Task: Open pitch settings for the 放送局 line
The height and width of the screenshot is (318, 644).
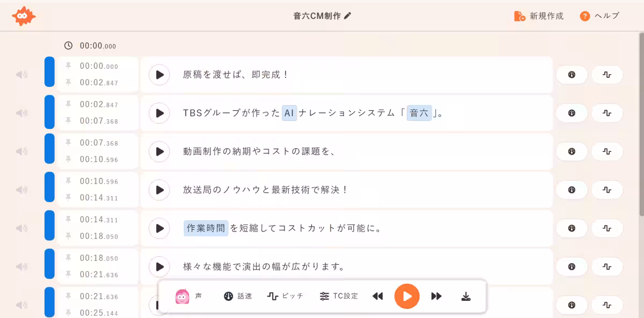Action: click(607, 190)
